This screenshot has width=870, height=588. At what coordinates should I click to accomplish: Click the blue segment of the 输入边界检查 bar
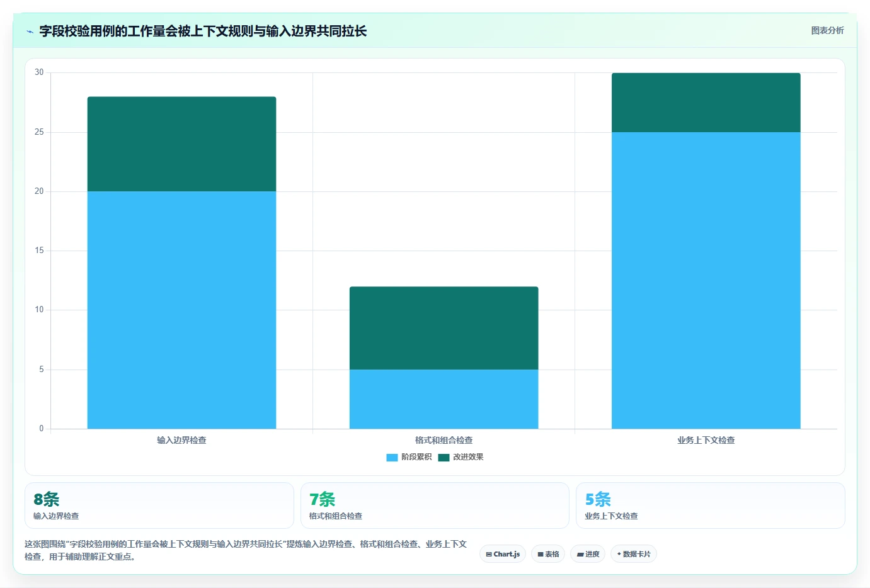click(181, 310)
